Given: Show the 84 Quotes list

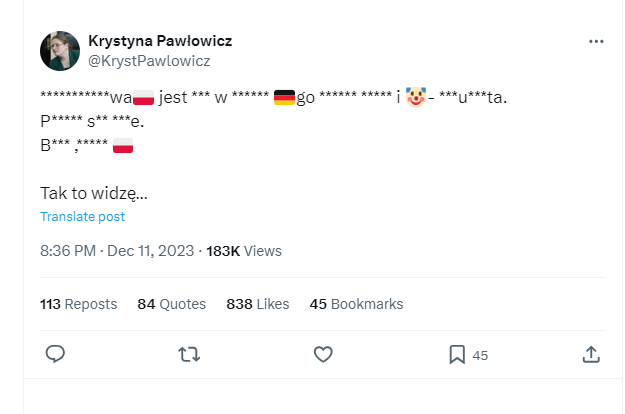Looking at the screenshot, I should pos(171,304).
